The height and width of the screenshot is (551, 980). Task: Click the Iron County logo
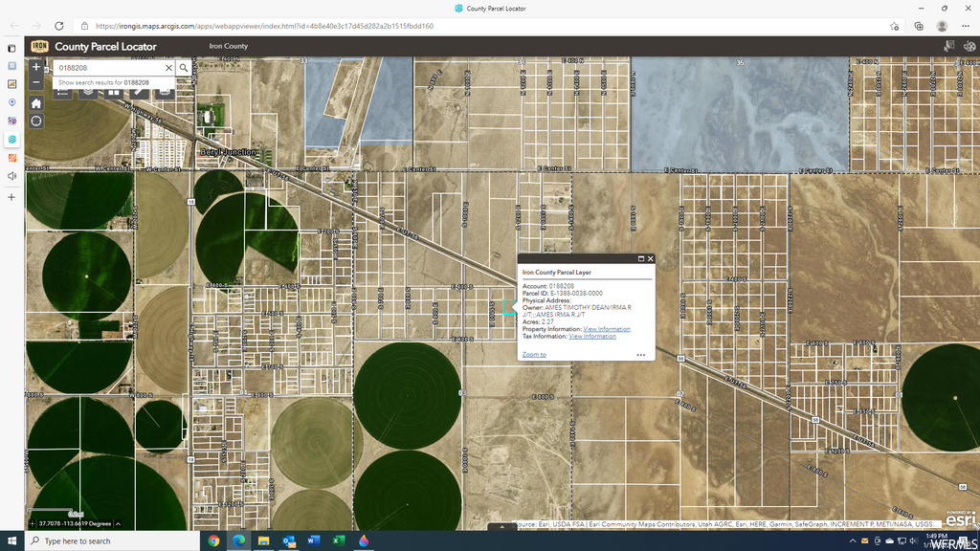click(39, 46)
